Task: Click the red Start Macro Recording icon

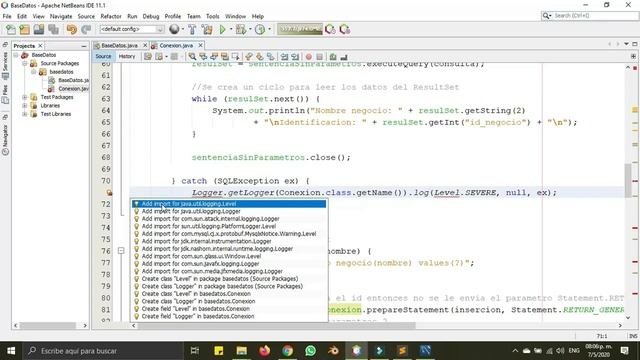Action: coord(309,57)
